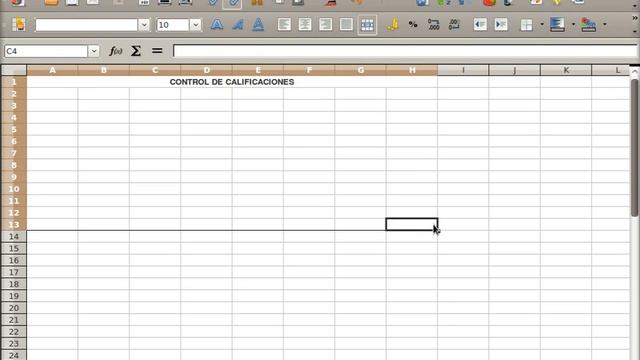Screen dimensions: 640x360
Task: Select row 23 header
Action: [x=14, y=343]
